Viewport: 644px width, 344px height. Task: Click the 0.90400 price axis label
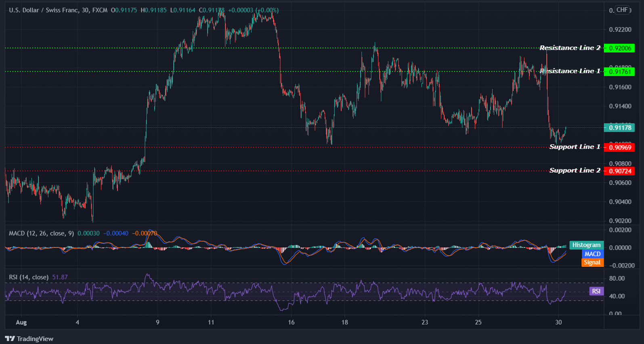tap(620, 202)
